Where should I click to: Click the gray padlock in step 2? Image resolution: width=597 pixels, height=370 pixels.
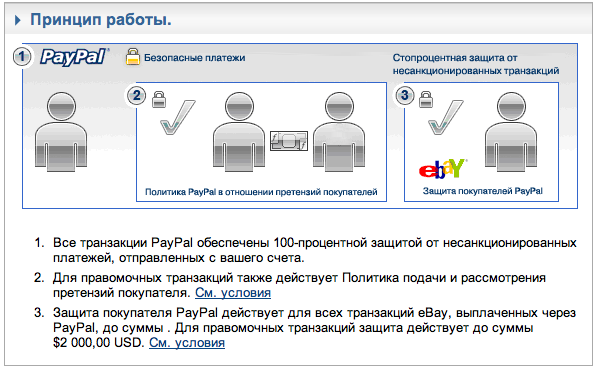click(x=159, y=99)
